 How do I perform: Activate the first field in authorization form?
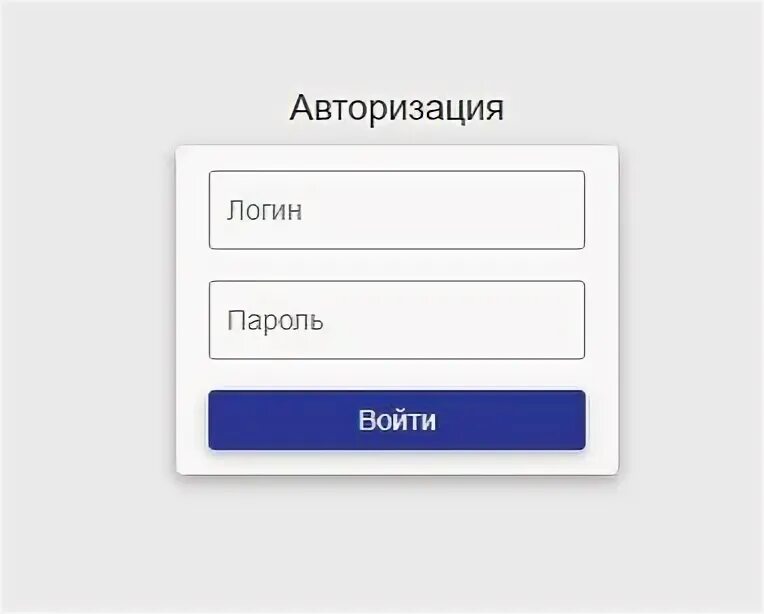[397, 210]
